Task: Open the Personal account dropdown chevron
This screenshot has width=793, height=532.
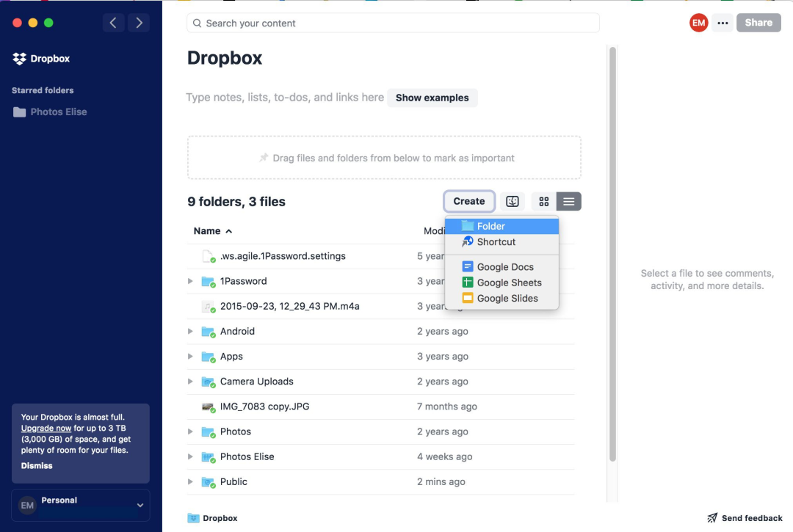Action: (x=140, y=506)
